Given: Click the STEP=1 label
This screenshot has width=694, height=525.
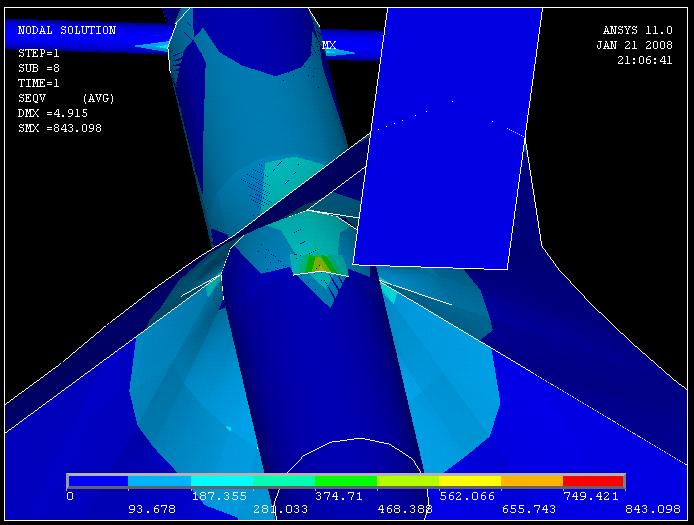Looking at the screenshot, I should pos(39,54).
